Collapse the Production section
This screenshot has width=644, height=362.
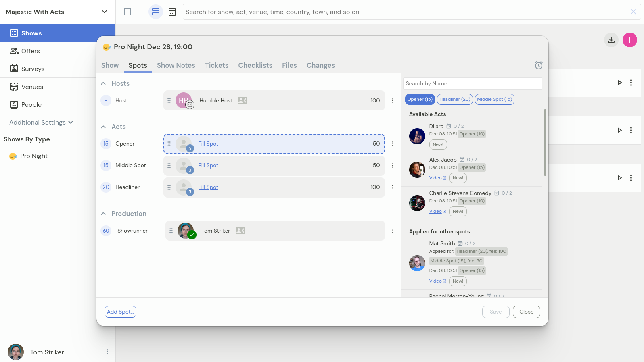[x=104, y=214]
